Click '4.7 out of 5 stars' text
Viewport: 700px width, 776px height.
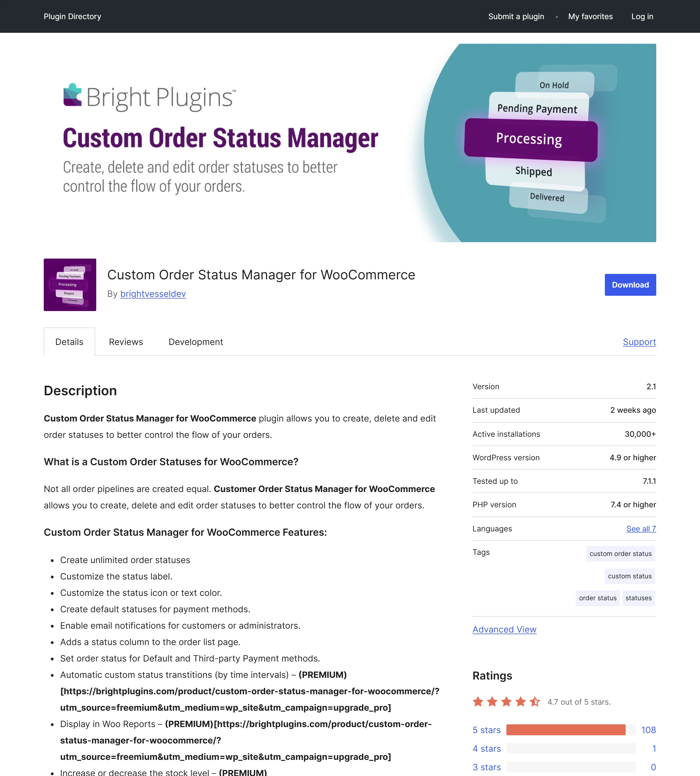(x=579, y=702)
